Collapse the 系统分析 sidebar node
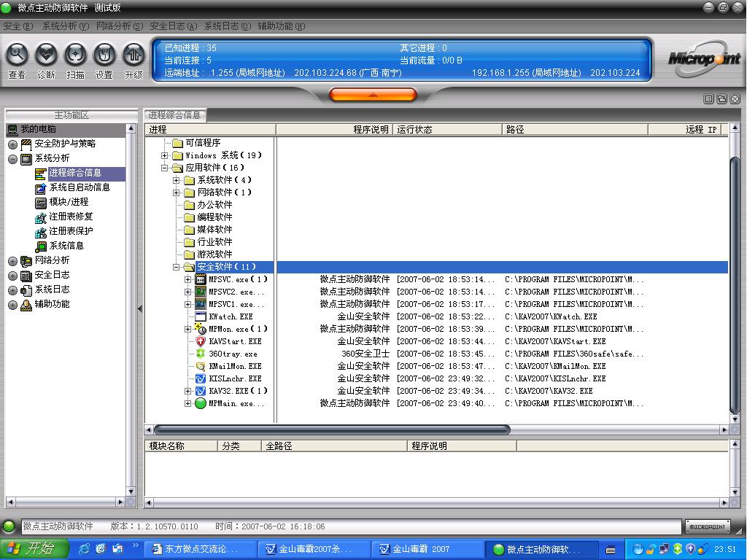The height and width of the screenshot is (560, 747). coord(13,159)
